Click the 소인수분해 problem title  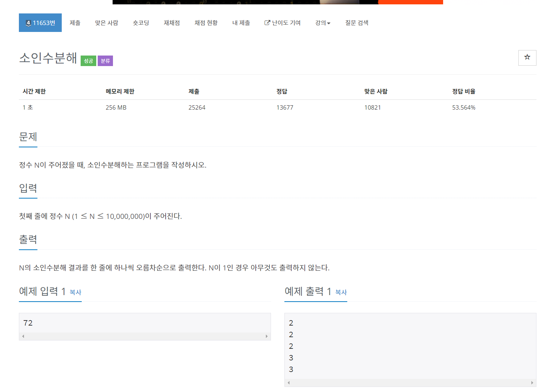(48, 58)
